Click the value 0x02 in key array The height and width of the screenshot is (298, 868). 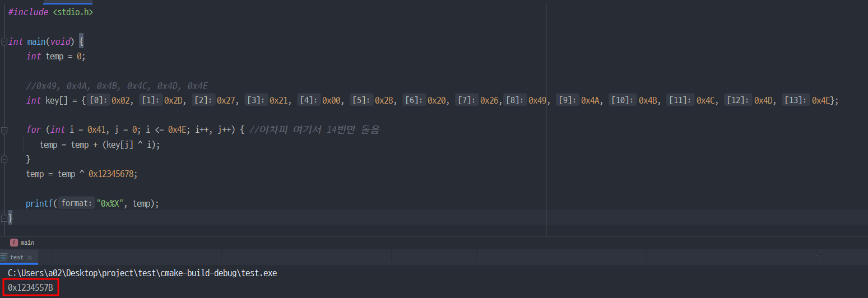(120, 100)
